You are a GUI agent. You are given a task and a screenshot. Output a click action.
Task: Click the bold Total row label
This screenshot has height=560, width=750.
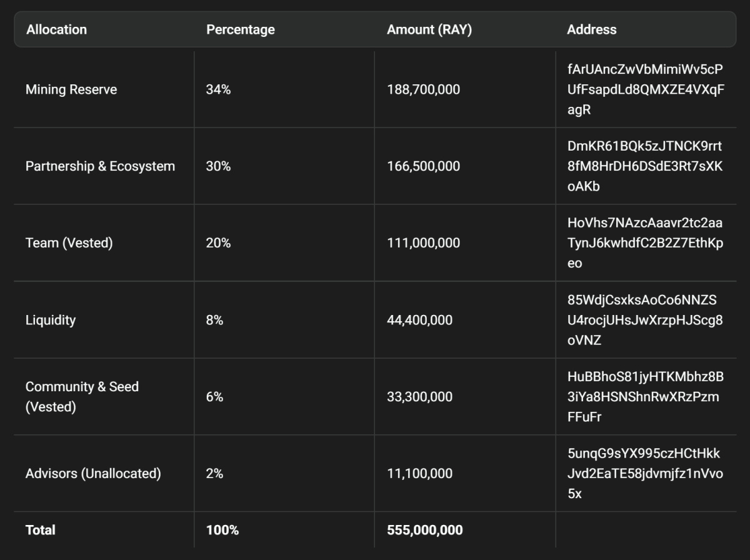click(41, 530)
